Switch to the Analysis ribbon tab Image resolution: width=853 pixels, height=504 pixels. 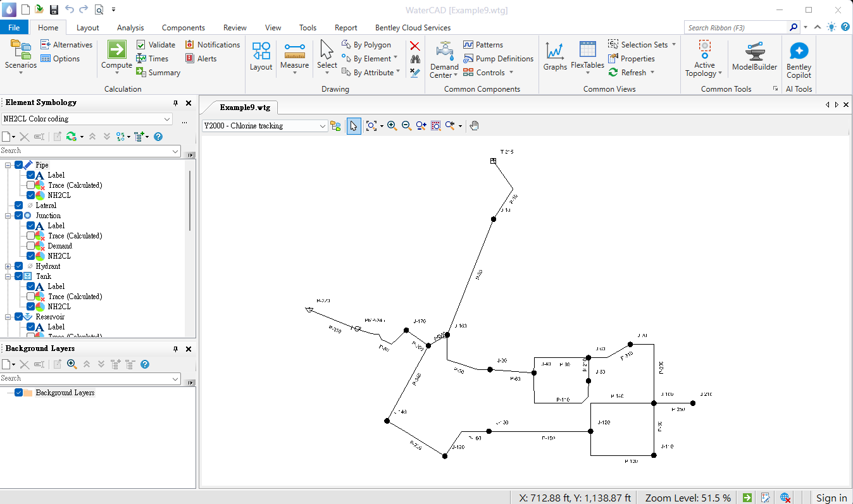pos(130,28)
